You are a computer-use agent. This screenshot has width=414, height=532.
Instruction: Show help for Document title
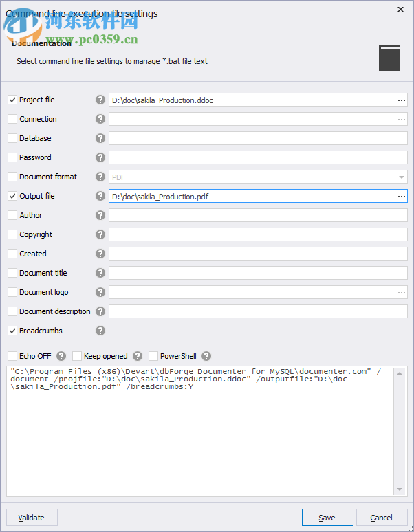click(x=100, y=273)
